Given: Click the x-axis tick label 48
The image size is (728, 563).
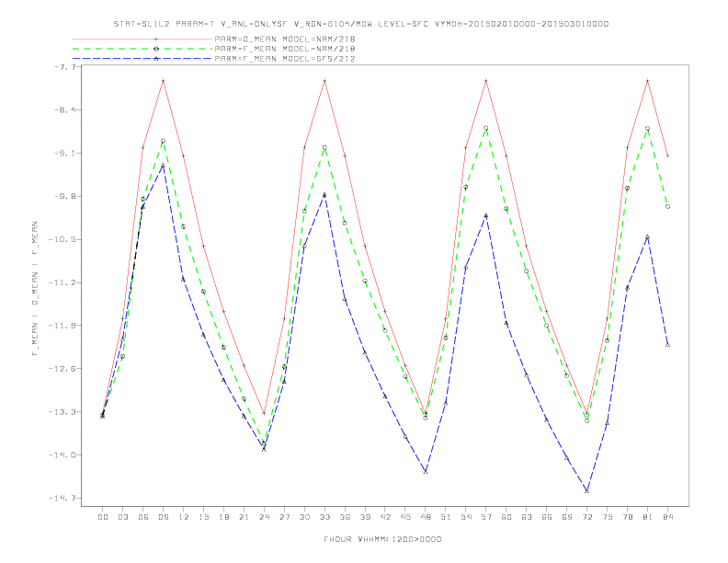Looking at the screenshot, I should tap(426, 517).
